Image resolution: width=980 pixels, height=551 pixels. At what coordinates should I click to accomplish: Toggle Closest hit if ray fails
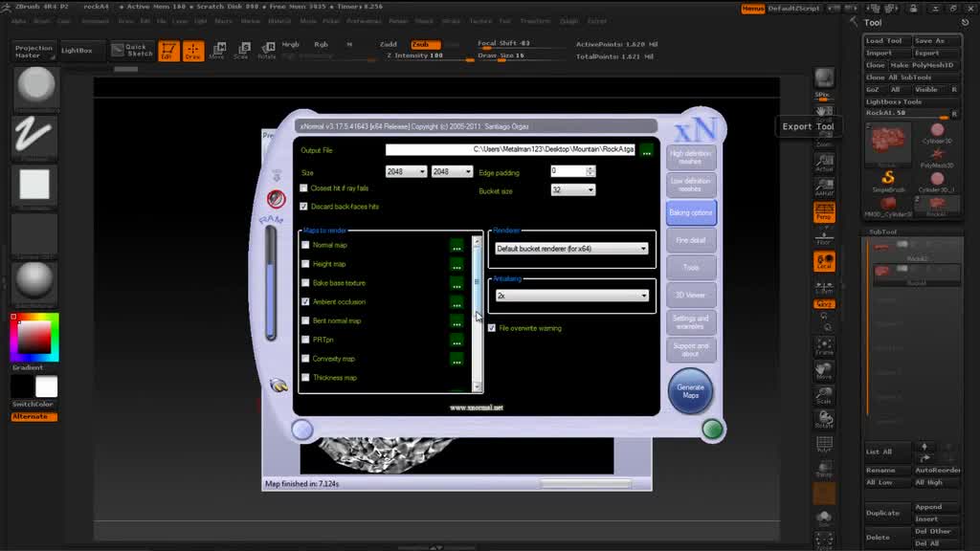point(303,188)
